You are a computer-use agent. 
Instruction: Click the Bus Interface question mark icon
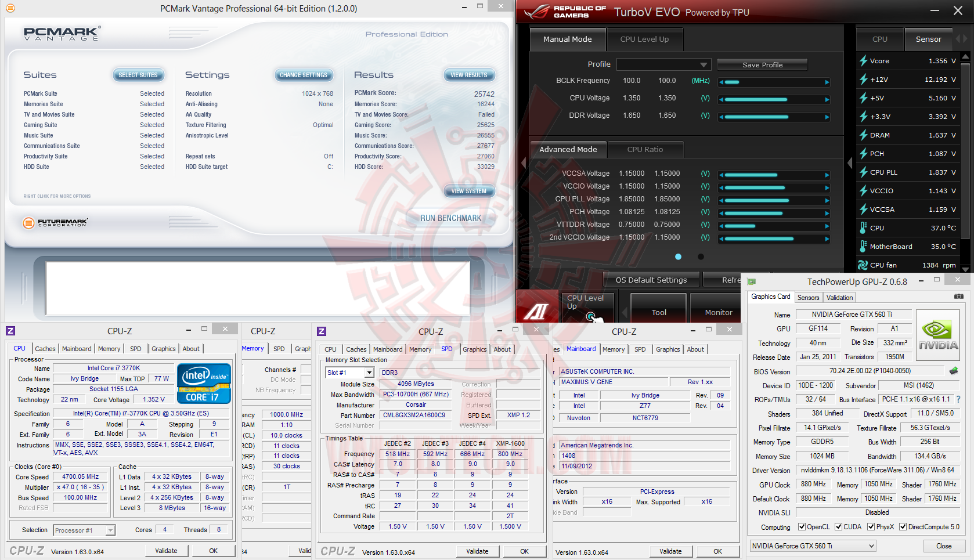point(958,399)
